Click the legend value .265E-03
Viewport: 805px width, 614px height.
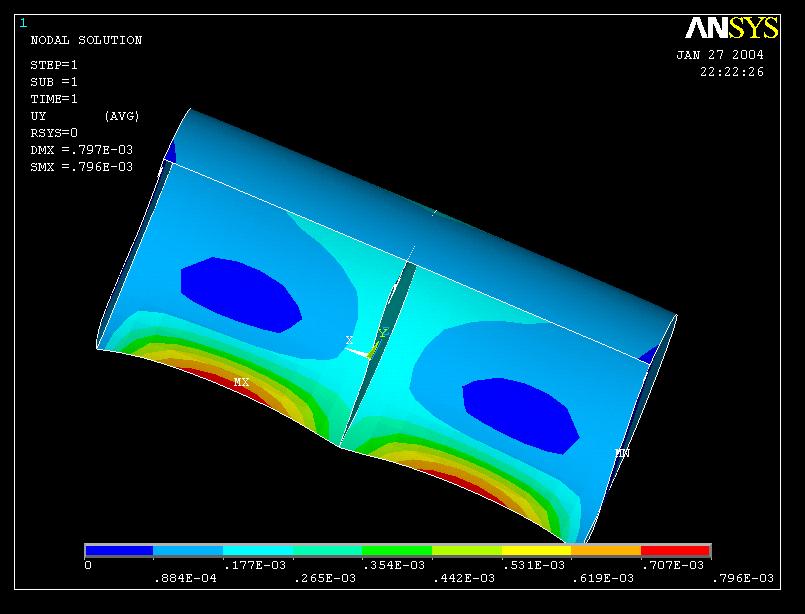324,579
